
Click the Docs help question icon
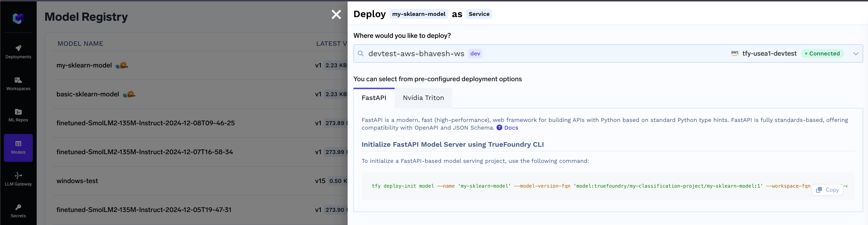(x=499, y=127)
